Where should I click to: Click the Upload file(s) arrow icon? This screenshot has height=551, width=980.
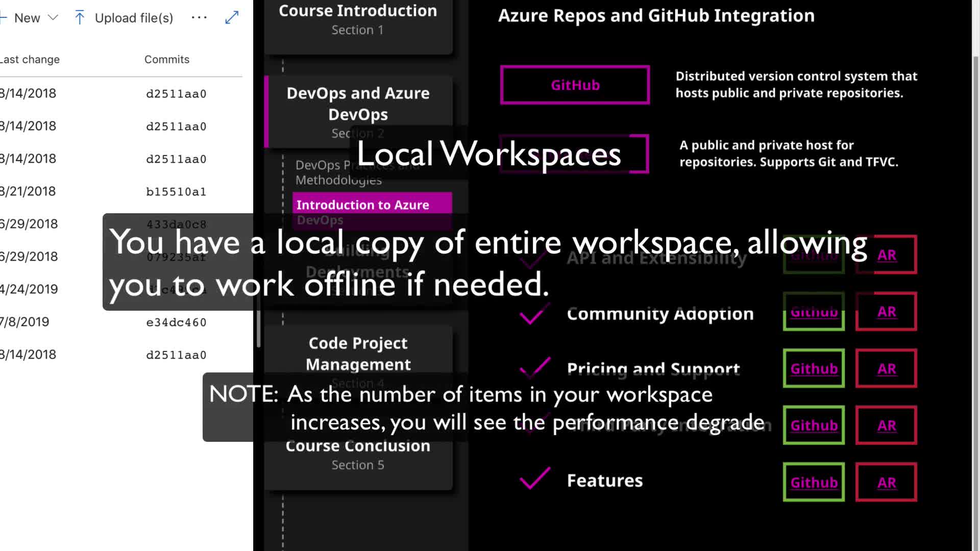tap(80, 18)
